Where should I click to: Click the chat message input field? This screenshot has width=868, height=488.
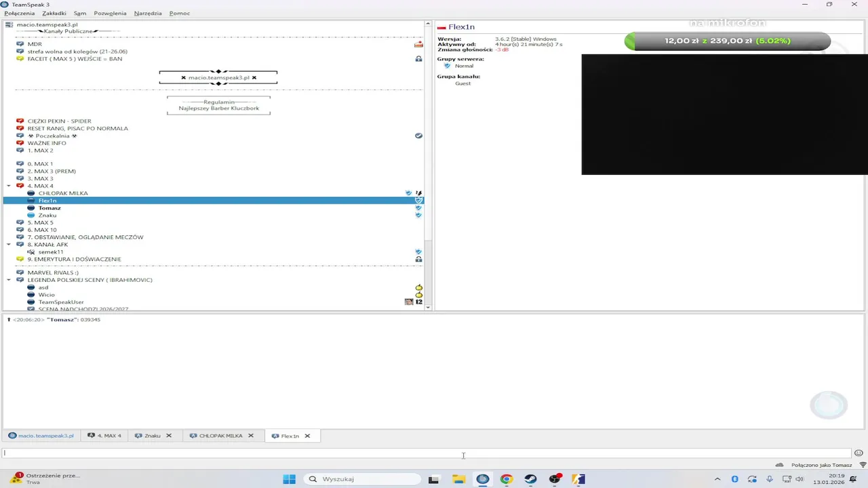(426, 453)
